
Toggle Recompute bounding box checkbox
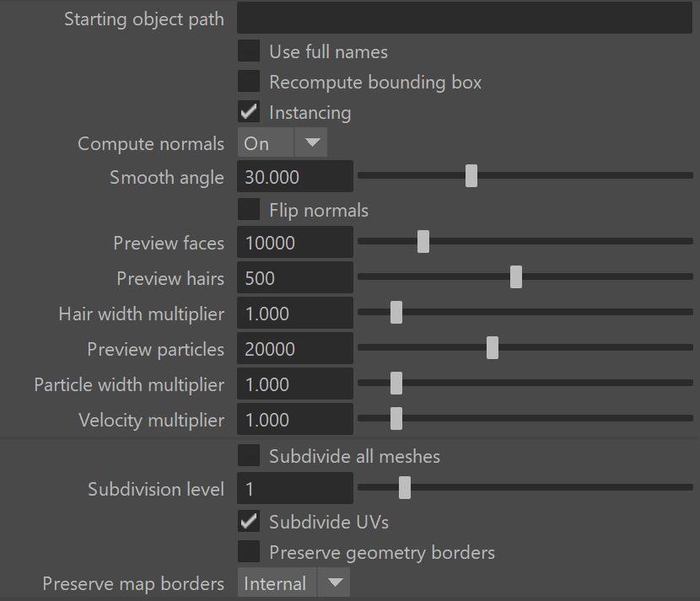click(x=249, y=81)
